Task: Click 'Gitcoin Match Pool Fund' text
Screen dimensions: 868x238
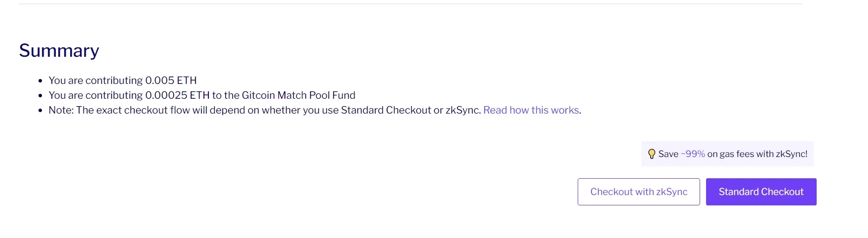Action: pyautogui.click(x=298, y=95)
